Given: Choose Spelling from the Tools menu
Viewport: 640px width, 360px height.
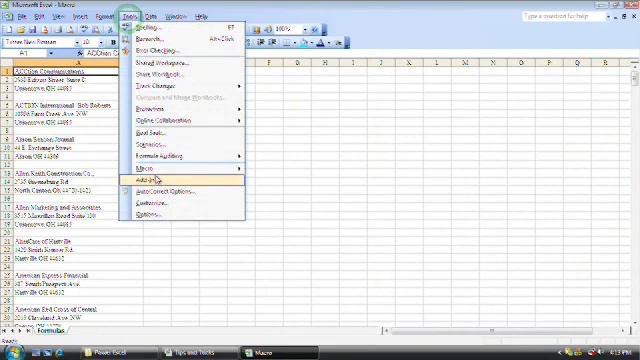Looking at the screenshot, I should tap(182, 27).
